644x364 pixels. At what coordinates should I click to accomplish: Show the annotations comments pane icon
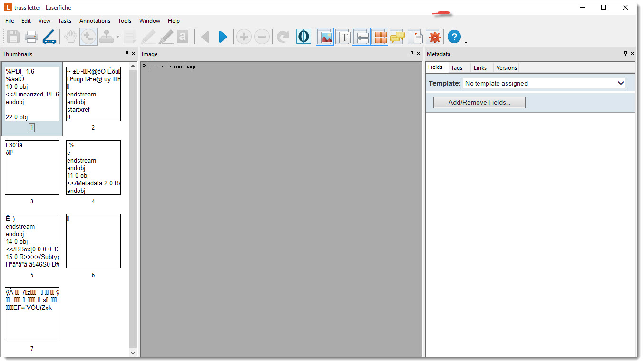click(397, 37)
